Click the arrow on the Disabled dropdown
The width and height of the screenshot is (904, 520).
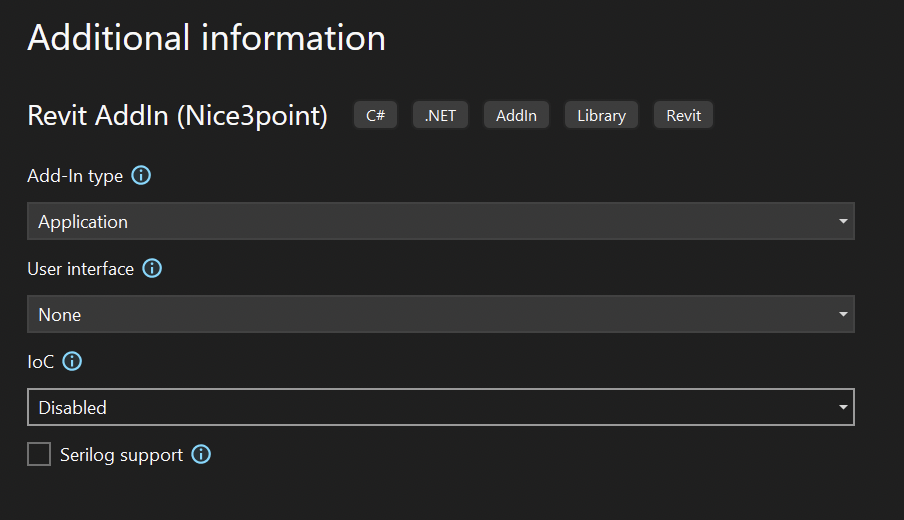pos(842,407)
